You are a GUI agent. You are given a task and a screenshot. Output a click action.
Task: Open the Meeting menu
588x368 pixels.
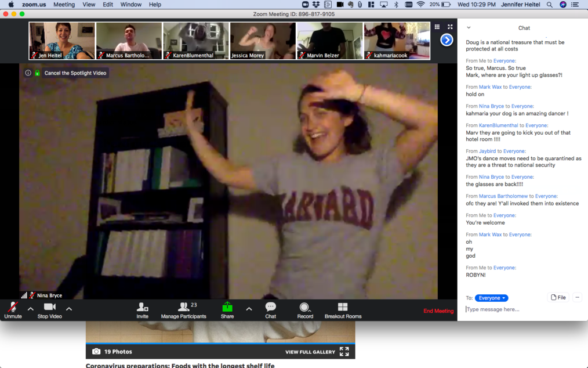(64, 5)
